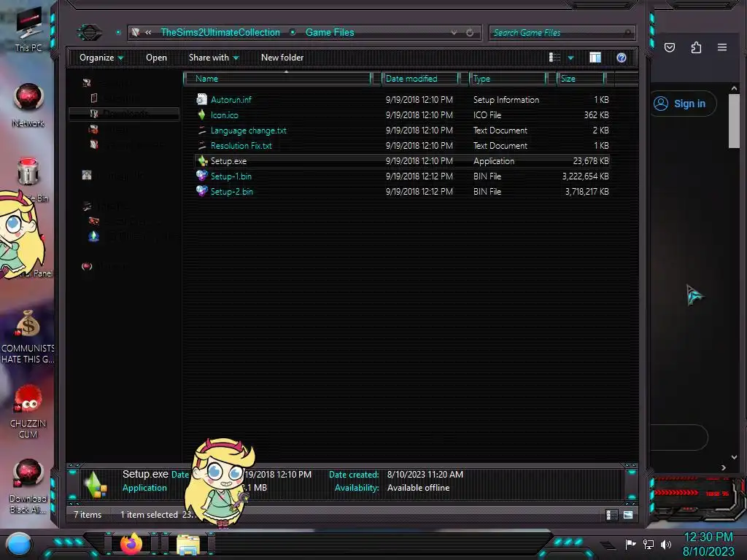The width and height of the screenshot is (747, 560).
Task: Refresh the Game Files folder
Action: pyautogui.click(x=470, y=32)
